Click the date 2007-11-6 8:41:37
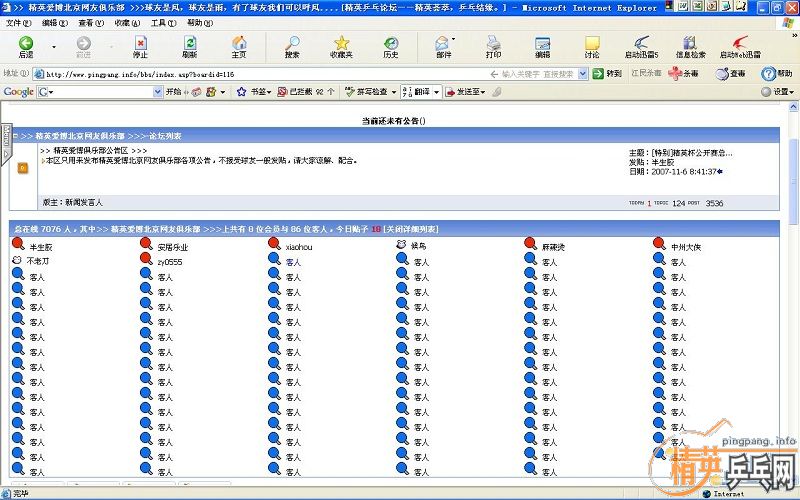The height and width of the screenshot is (500, 800). (x=684, y=172)
